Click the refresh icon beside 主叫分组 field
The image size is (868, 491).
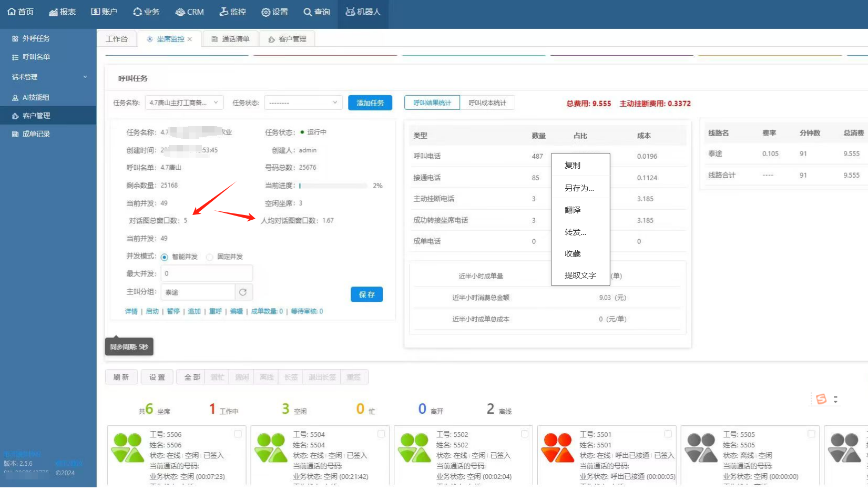(243, 292)
